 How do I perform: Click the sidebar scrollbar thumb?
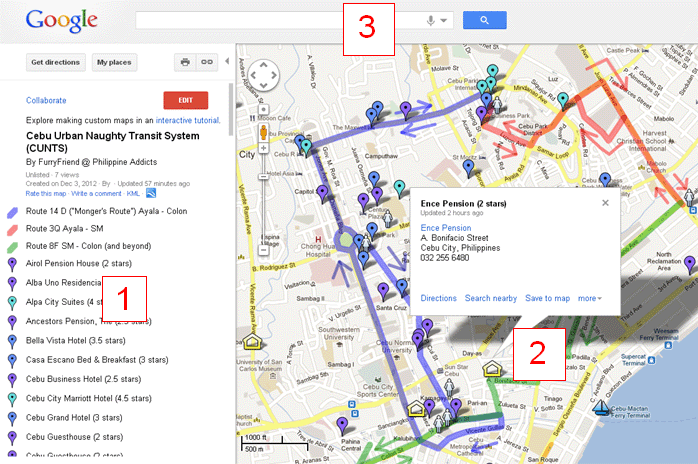pyautogui.click(x=231, y=109)
